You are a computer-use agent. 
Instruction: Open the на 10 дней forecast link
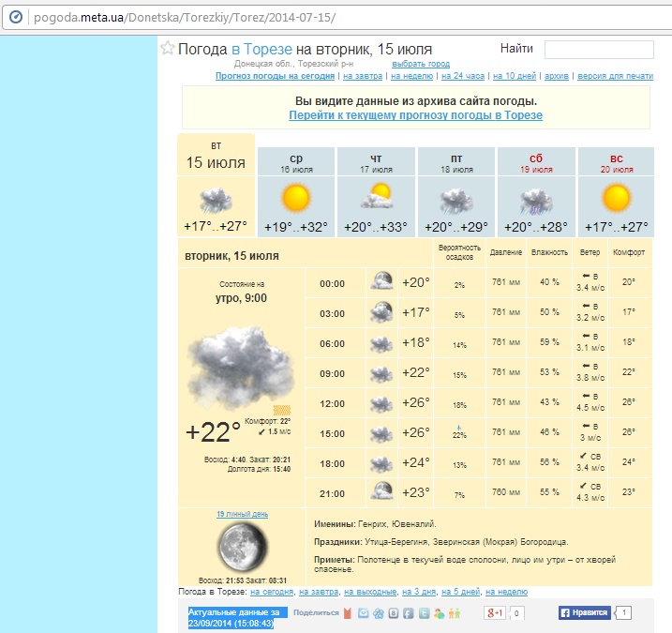coord(515,76)
